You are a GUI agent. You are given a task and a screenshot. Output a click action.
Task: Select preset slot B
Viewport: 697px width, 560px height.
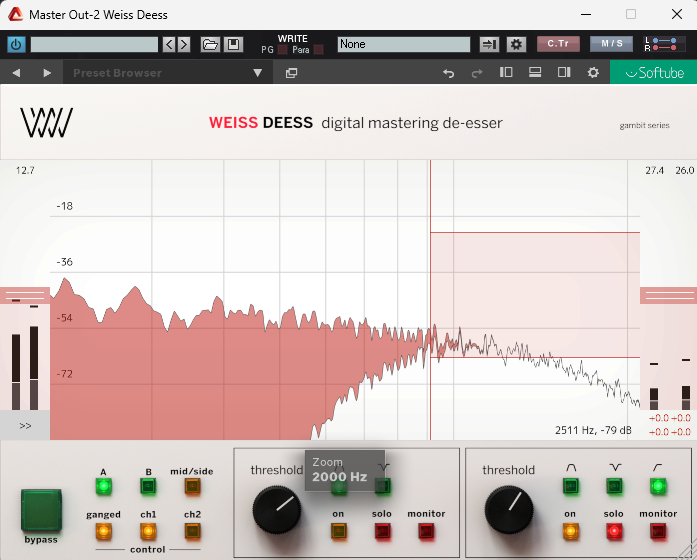coord(148,486)
